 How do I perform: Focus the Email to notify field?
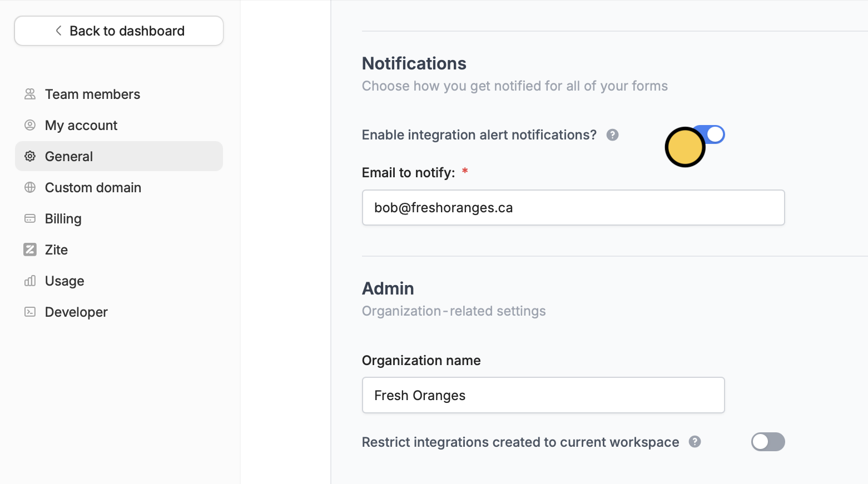coord(573,207)
